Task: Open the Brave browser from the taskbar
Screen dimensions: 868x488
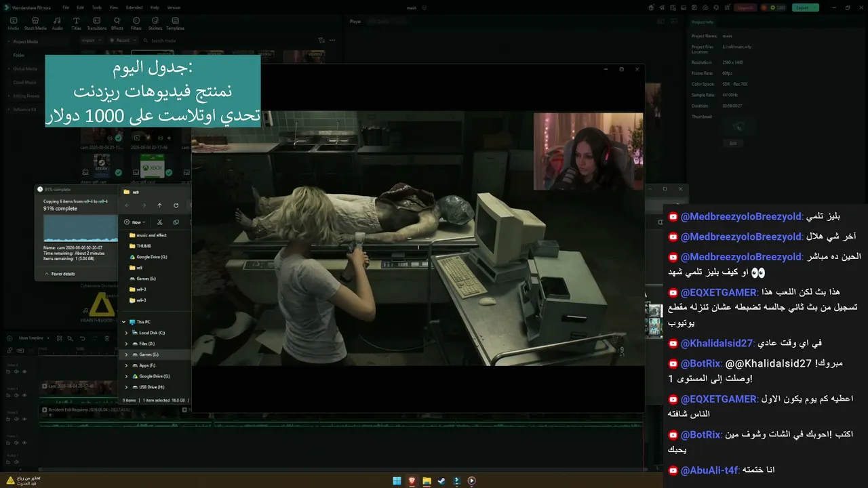Action: click(412, 481)
